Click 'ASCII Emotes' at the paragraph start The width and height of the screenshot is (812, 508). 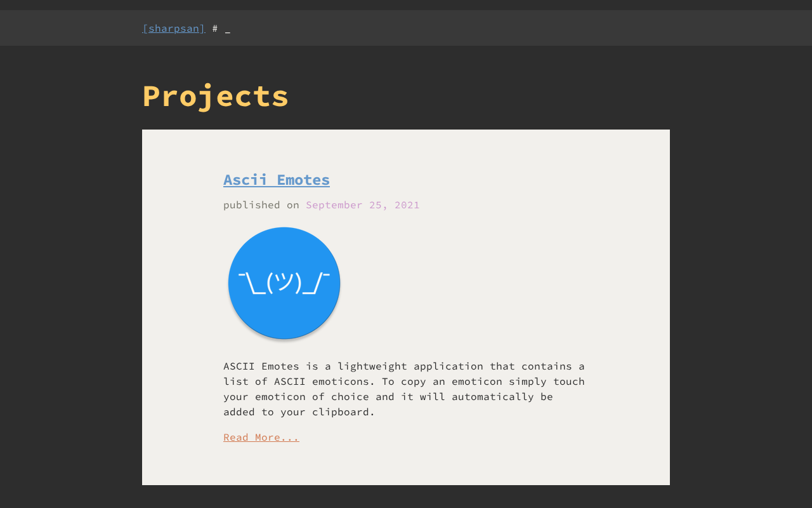pyautogui.click(x=261, y=366)
